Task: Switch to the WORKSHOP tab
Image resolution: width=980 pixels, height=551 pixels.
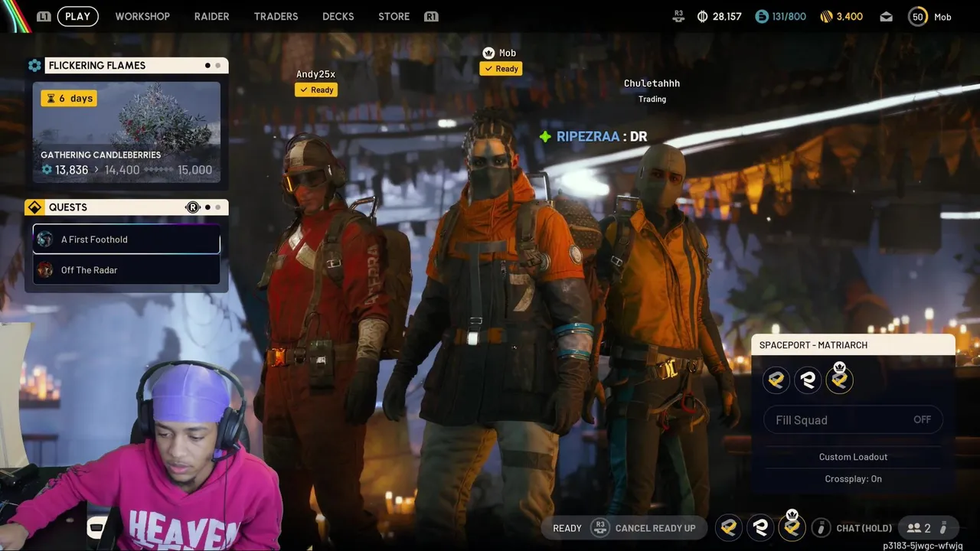Action: 142,16
